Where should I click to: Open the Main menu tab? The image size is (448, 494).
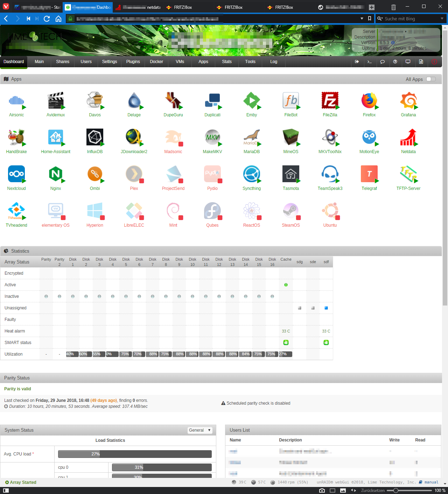point(39,62)
